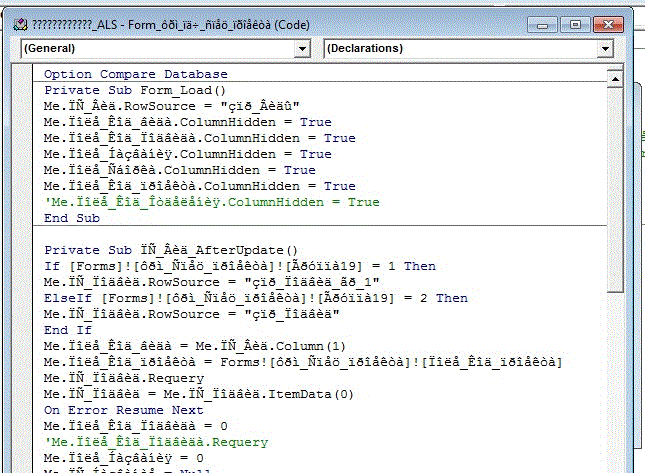Click the first 'End Sub' line
645x473 pixels.
[72, 218]
